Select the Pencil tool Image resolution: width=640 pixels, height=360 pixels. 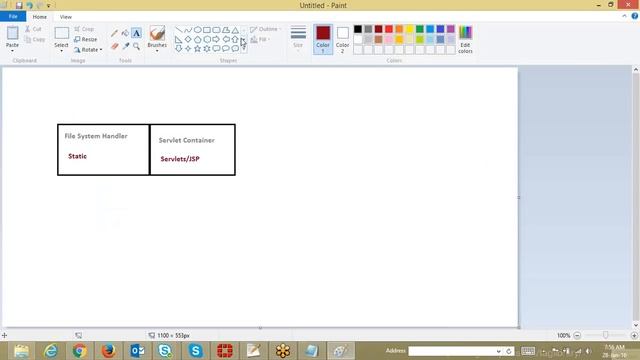coord(115,33)
